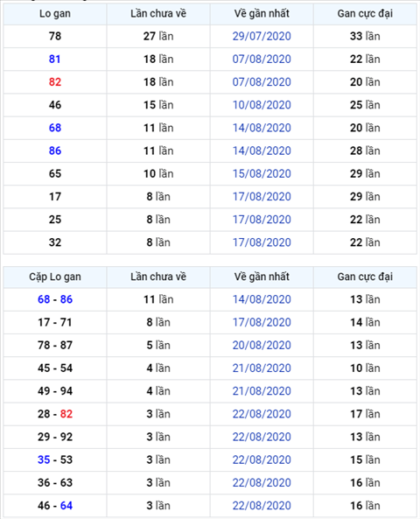Select the blue number 81
The height and width of the screenshot is (519, 420).
55,60
